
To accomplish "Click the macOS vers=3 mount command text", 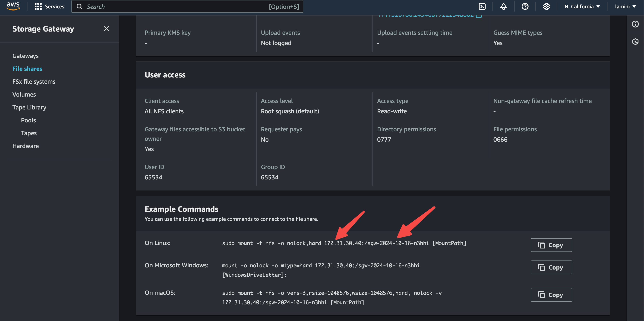I will [x=332, y=298].
